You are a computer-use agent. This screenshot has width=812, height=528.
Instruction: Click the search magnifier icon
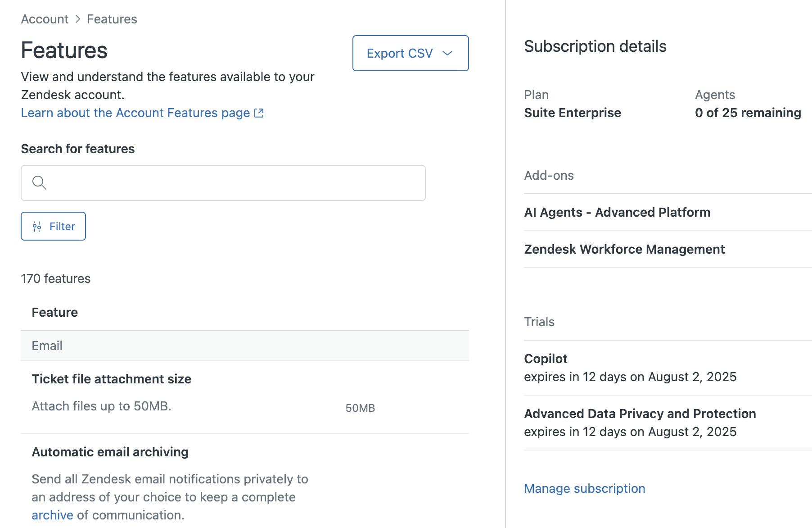click(39, 182)
